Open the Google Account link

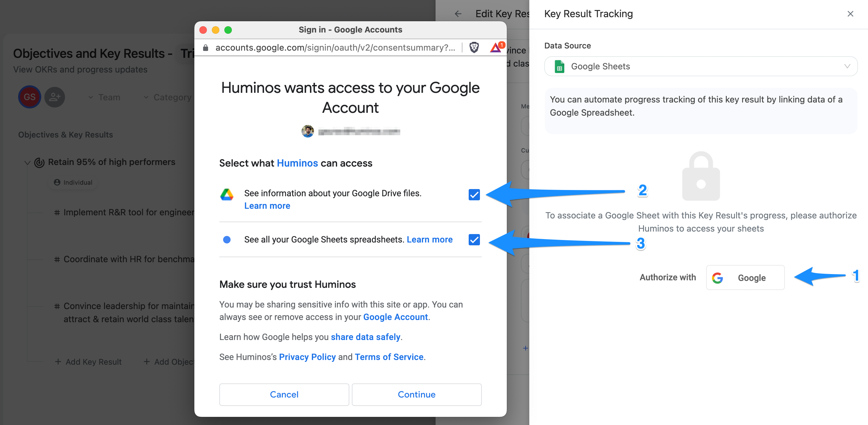tap(395, 317)
